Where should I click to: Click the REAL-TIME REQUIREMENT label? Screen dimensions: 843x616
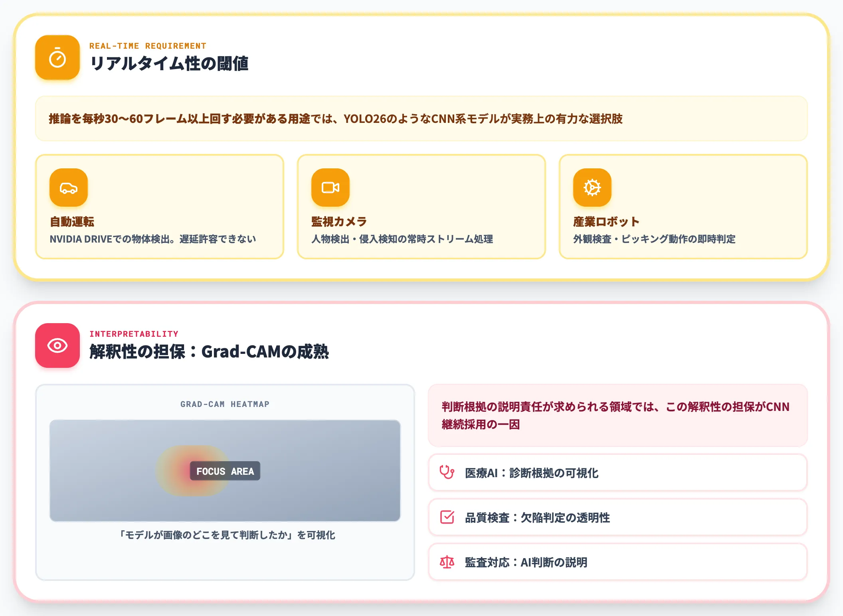(148, 46)
